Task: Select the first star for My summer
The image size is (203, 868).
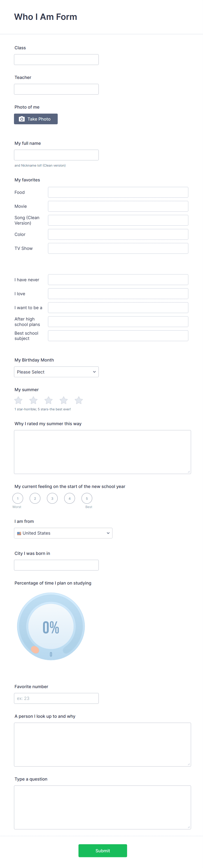Action: click(18, 400)
